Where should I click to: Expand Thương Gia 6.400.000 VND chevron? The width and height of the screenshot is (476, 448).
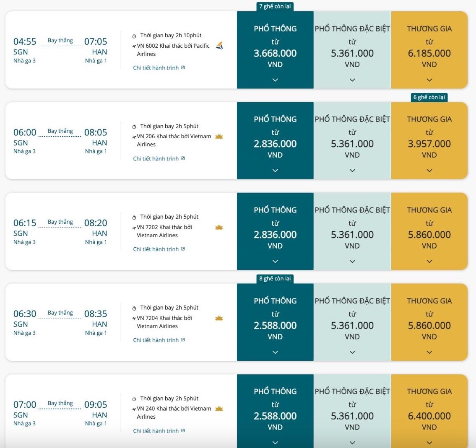(429, 443)
